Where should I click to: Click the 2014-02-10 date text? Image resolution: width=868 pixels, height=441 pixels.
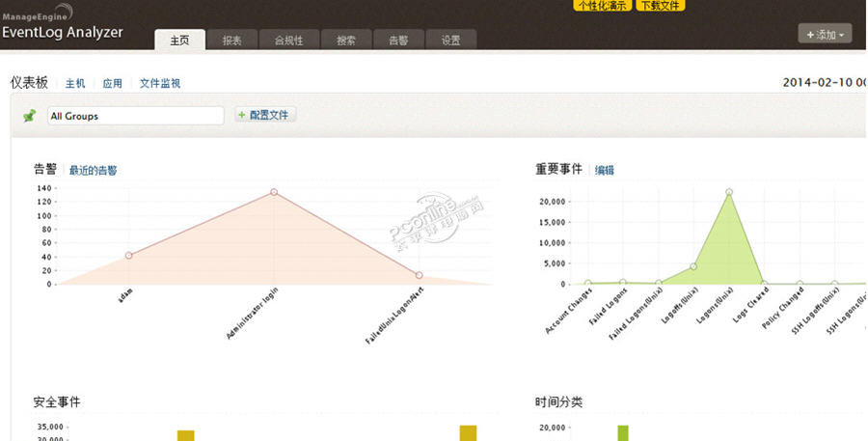[x=825, y=83]
